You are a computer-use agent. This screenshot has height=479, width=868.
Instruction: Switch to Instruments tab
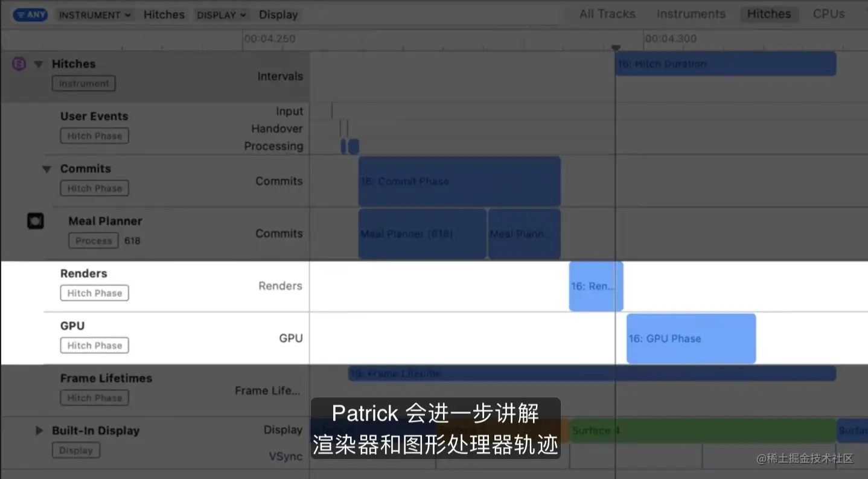691,14
